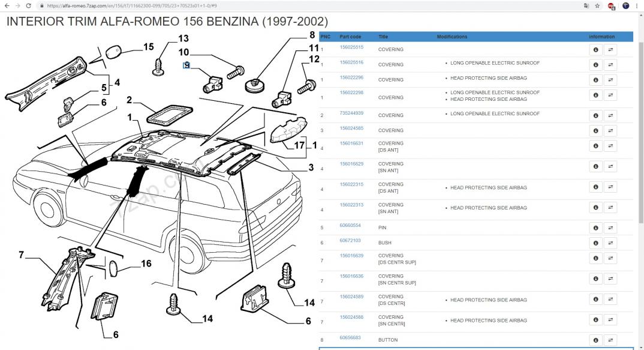
Task: Click swap icon for PIN 60660554
Action: tap(610, 228)
